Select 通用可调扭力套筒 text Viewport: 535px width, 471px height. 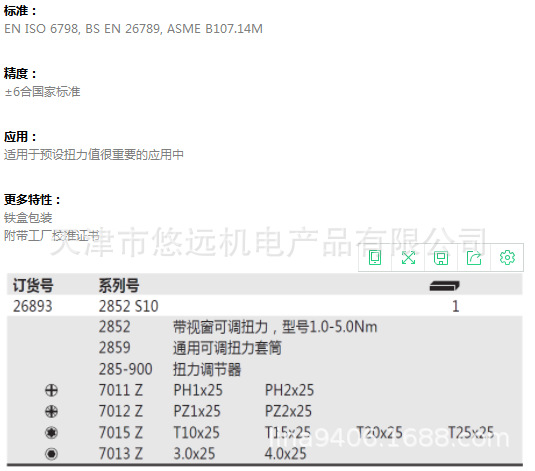(x=227, y=348)
